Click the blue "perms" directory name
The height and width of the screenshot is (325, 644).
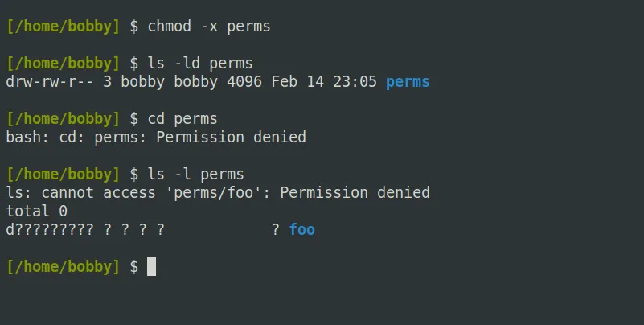point(408,82)
